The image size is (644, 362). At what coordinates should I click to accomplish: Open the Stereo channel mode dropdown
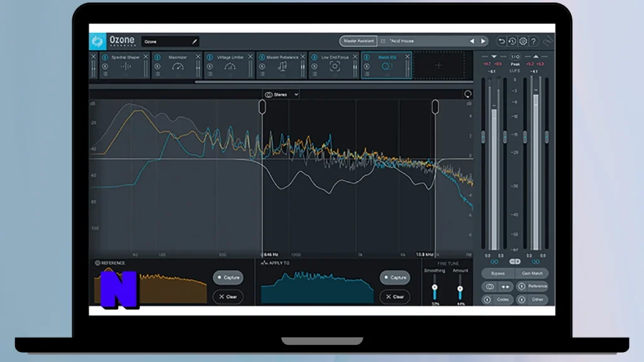click(x=281, y=94)
